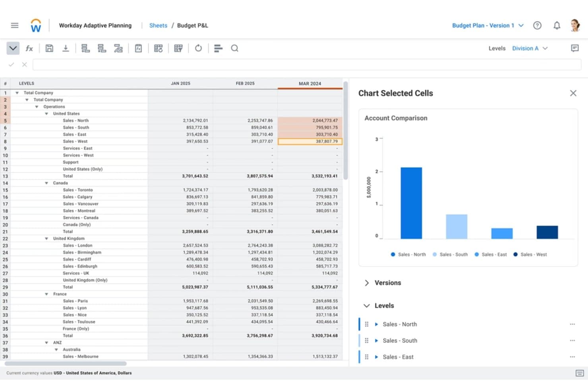588x392 pixels.
Task: Collapse the Canada tree row
Action: point(46,183)
